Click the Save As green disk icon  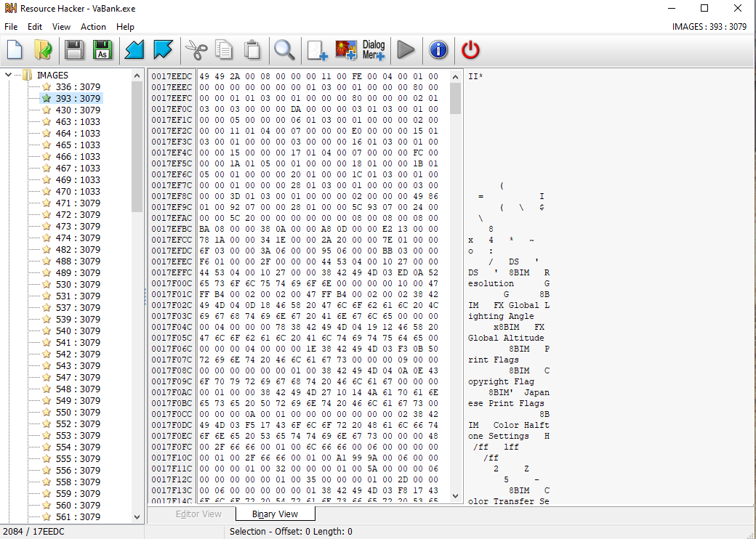click(102, 50)
